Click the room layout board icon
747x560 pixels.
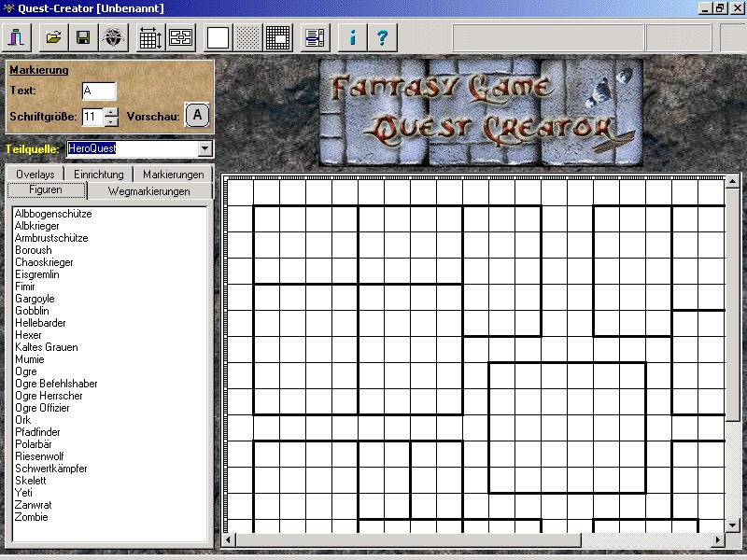[181, 37]
